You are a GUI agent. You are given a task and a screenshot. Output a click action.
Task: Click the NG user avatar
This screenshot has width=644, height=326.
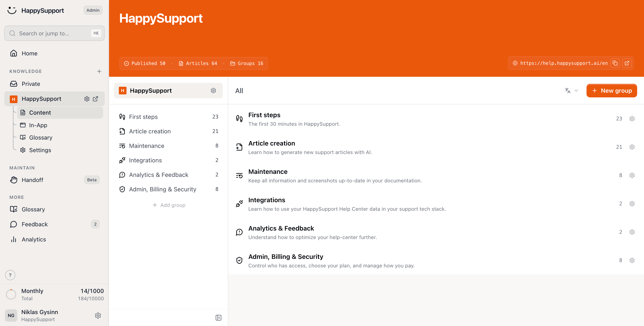(11, 316)
